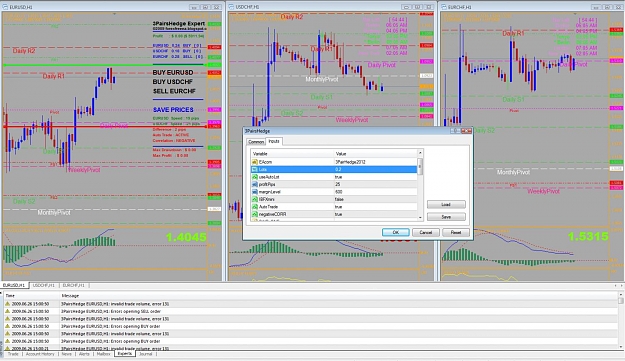Close the 3PairsHedge dialog
Viewport: 625px width, 361px height.
click(466, 131)
